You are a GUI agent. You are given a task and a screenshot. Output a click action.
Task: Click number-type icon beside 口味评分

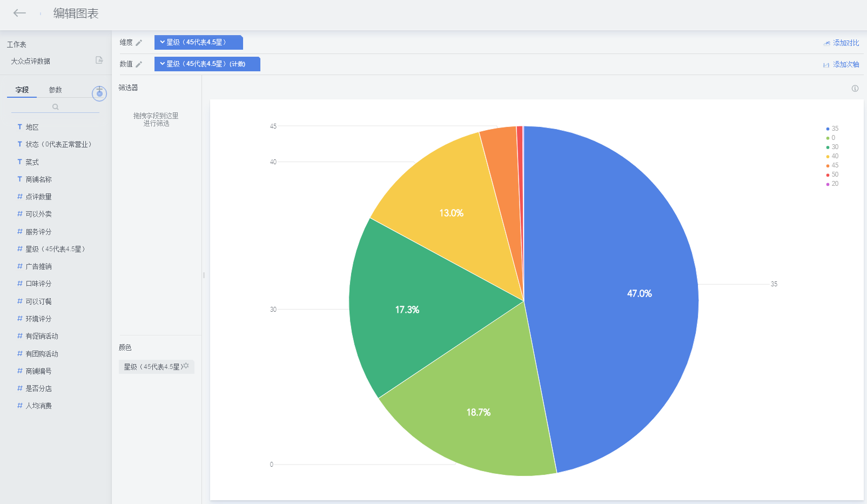point(19,284)
